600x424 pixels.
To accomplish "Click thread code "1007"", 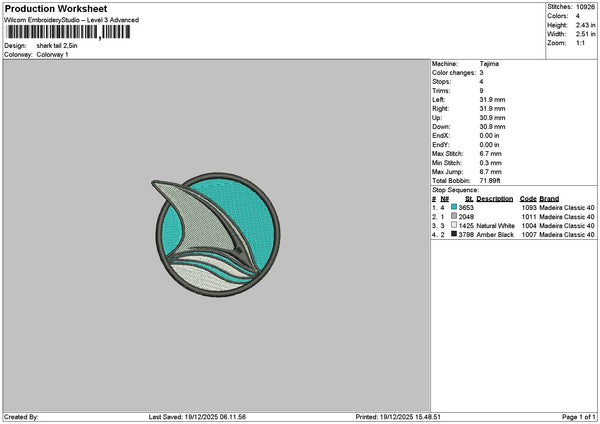I will pos(529,235).
